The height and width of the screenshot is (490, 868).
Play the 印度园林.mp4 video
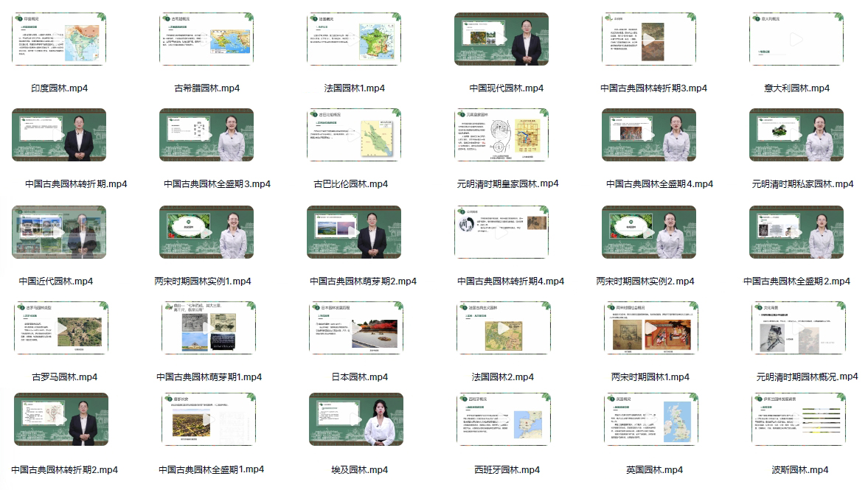(x=59, y=39)
